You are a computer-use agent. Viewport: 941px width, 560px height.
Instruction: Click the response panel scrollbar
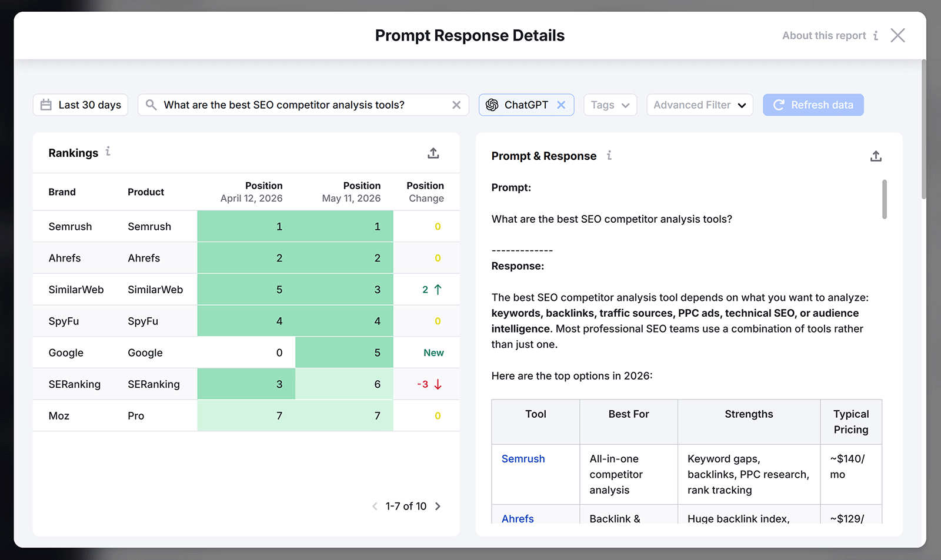coord(885,199)
